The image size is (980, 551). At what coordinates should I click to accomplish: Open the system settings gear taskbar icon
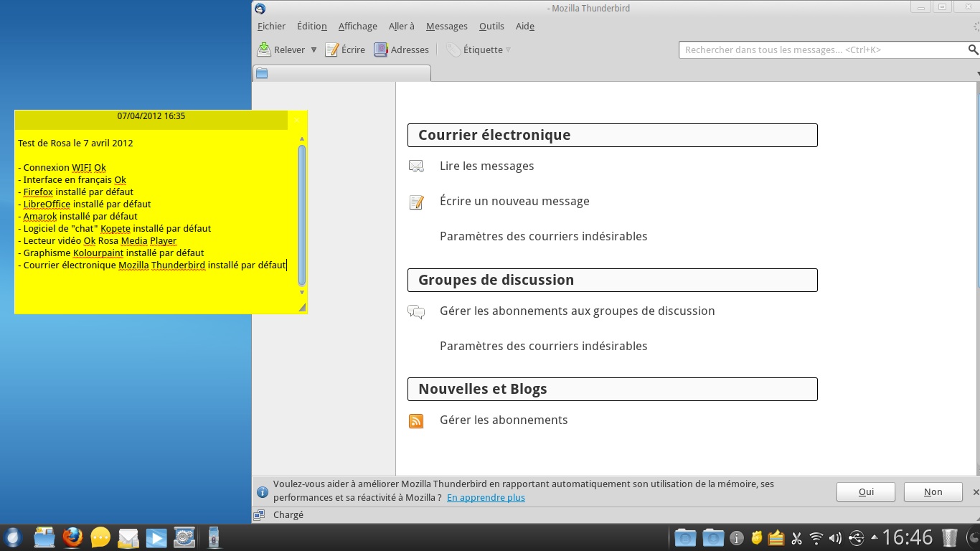coord(184,537)
